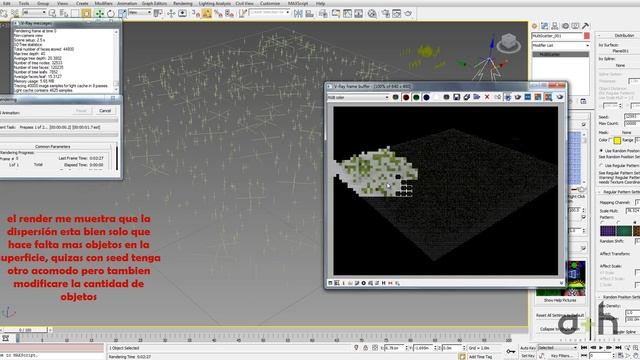Image resolution: width=640 pixels, height=360 pixels.
Task: Select the Scale transform tool
Action: point(122,13)
